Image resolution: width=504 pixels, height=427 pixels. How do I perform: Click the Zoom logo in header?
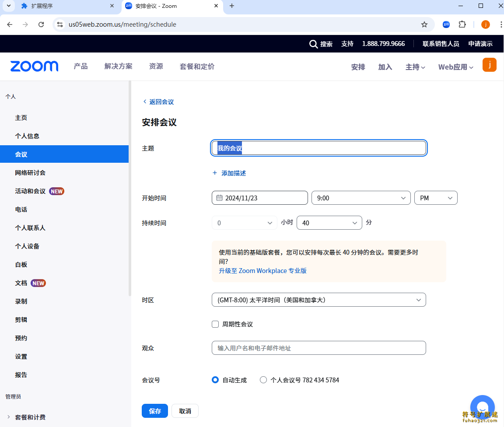35,66
